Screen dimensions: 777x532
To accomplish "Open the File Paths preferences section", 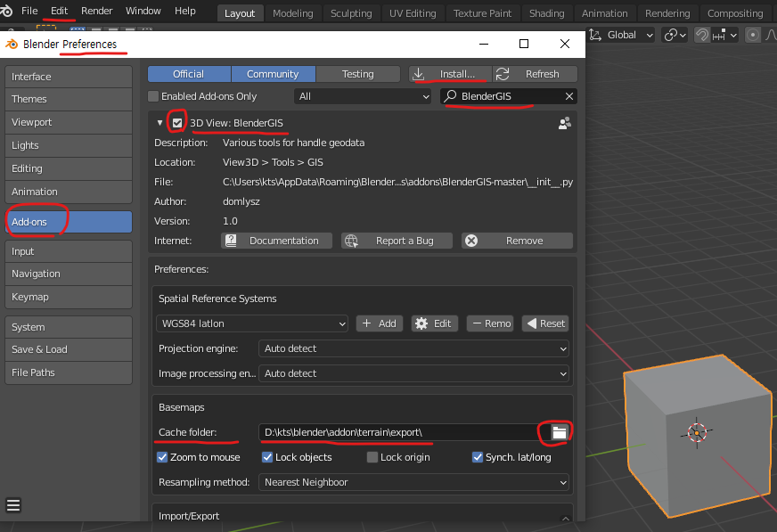I will [x=69, y=372].
